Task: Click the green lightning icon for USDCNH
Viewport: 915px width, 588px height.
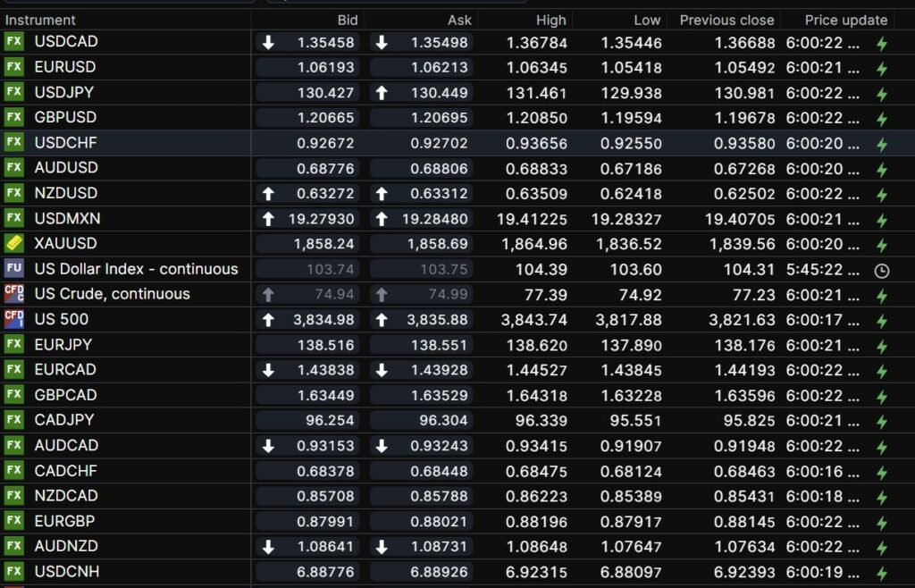Action: [881, 572]
